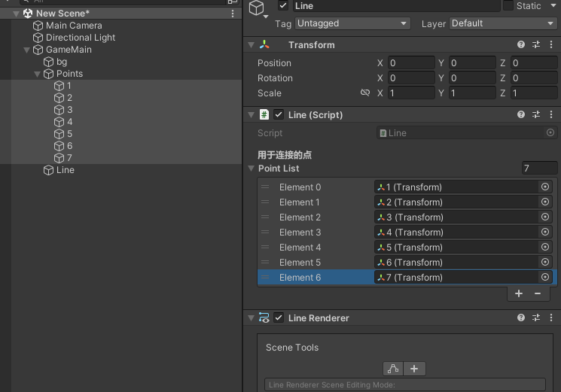Open Line Script preset settings icon
561x392 pixels.
[x=536, y=114]
